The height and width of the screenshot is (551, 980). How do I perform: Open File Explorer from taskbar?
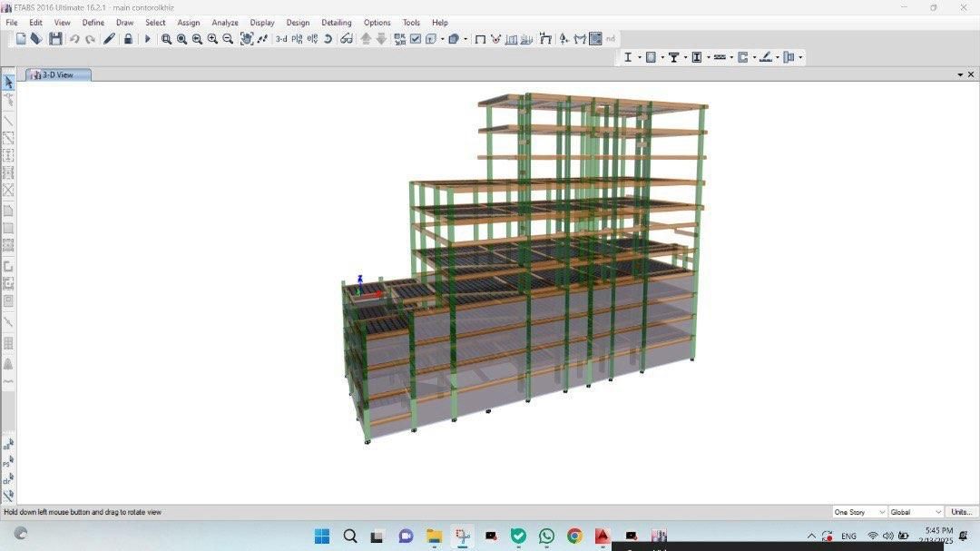click(434, 536)
